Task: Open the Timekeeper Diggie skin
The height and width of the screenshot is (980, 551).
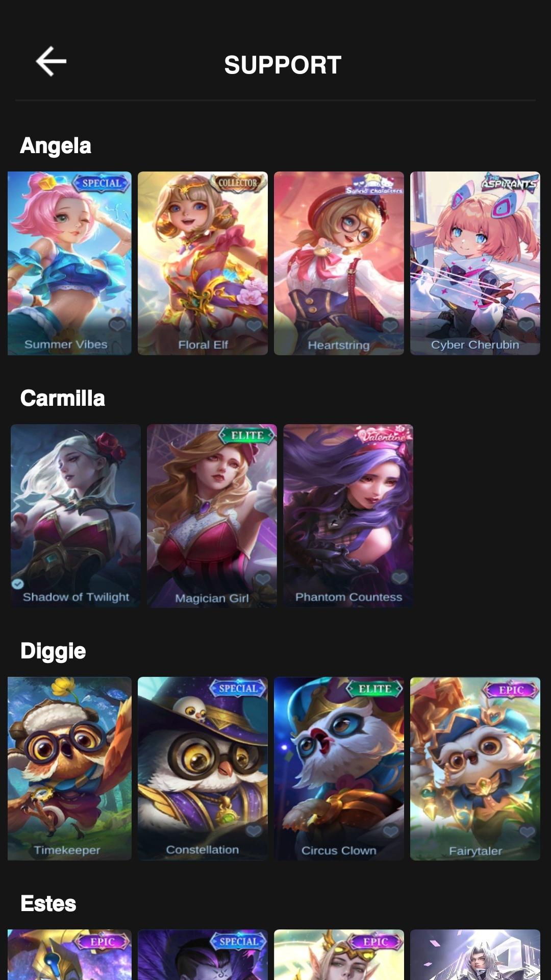Action: [69, 768]
